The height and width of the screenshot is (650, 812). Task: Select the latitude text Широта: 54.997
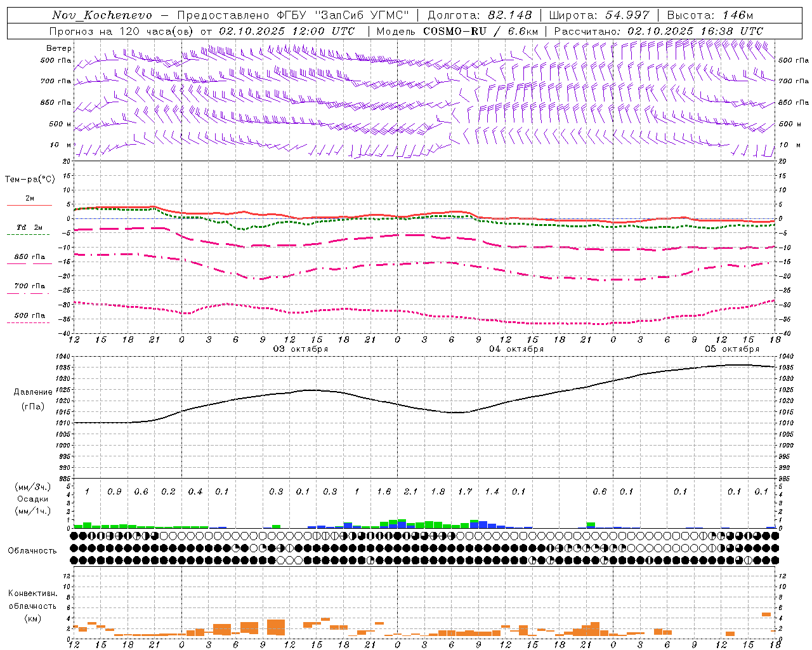pos(599,15)
